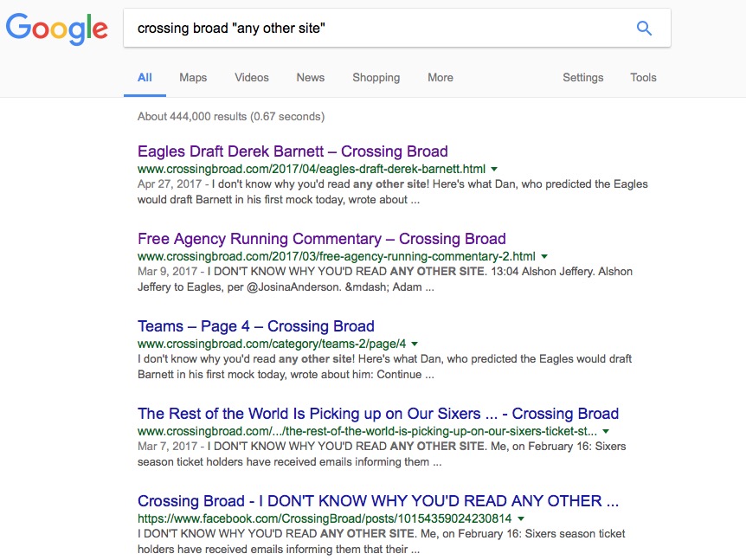The width and height of the screenshot is (746, 560).
Task: Switch to the Maps tab
Action: 193,78
